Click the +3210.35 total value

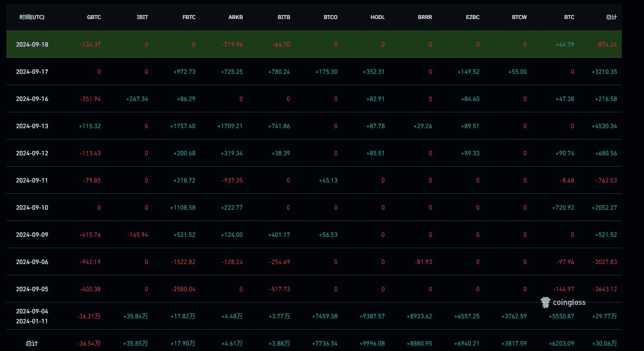click(604, 72)
